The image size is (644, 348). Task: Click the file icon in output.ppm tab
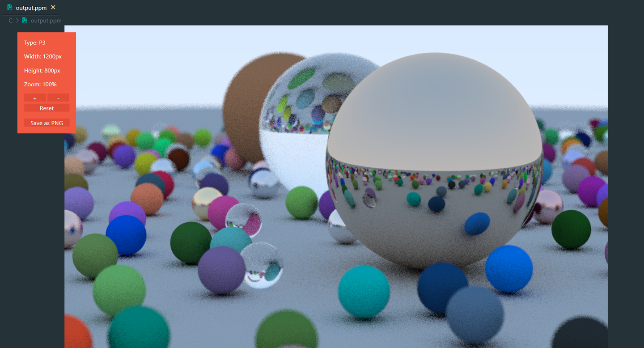click(x=10, y=8)
